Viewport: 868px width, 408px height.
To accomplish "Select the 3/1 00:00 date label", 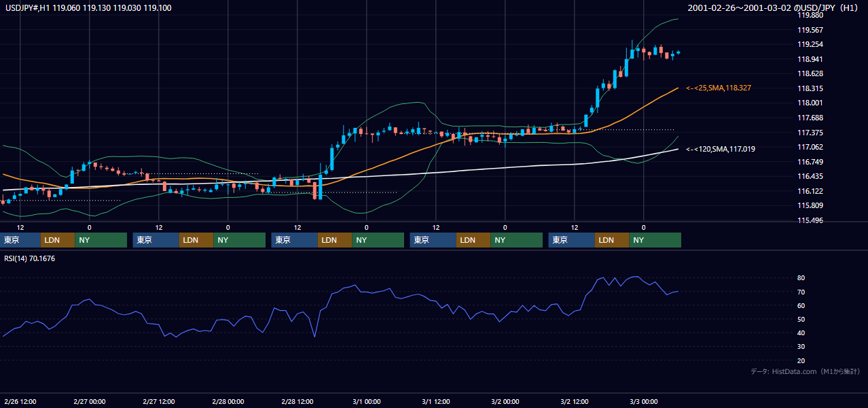I will click(366, 402).
